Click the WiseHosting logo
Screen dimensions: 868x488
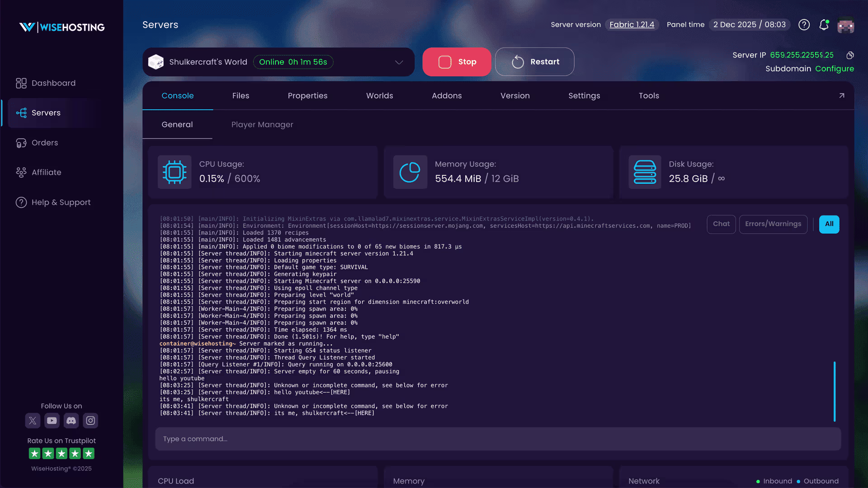tap(62, 27)
